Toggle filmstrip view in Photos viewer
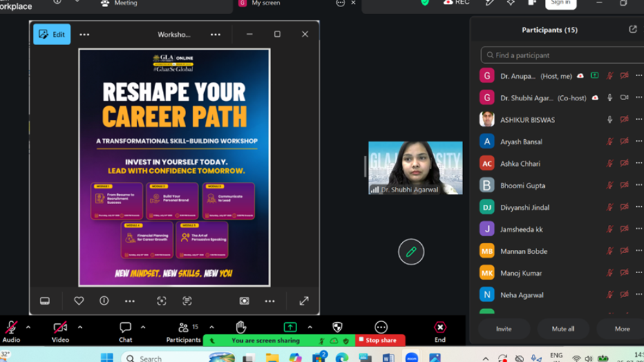The width and height of the screenshot is (644, 362). 45,301
